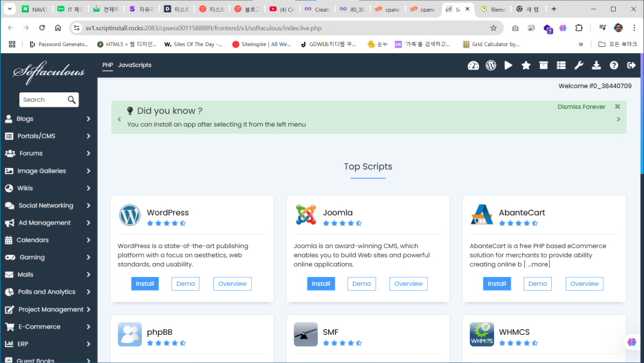Open the Siteinspire bookmark
This screenshot has width=644, height=363.
[261, 44]
